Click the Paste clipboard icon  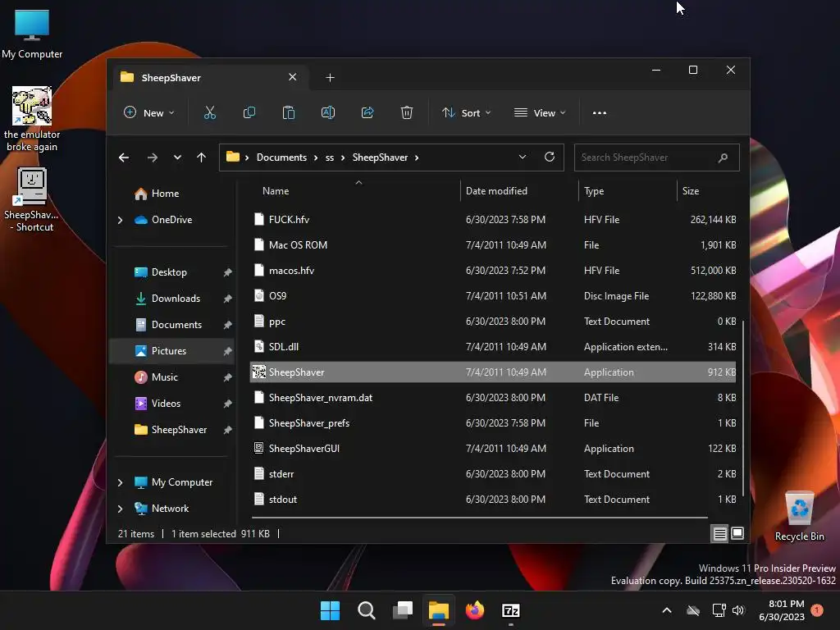tap(288, 112)
